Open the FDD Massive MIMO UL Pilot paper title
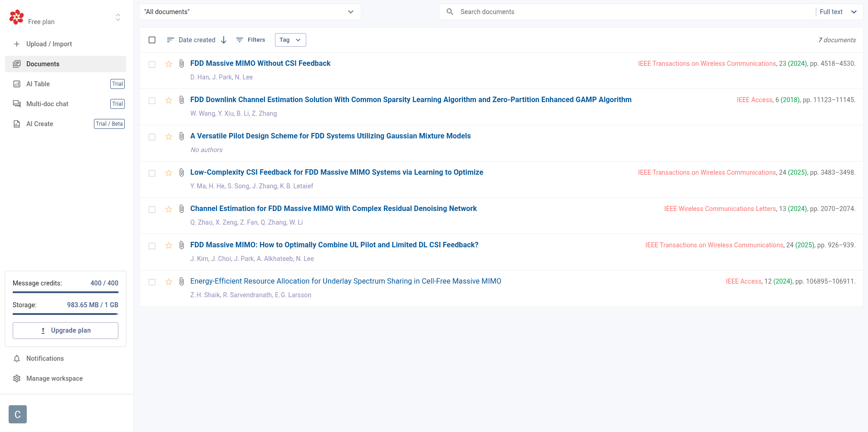868x432 pixels. point(334,245)
